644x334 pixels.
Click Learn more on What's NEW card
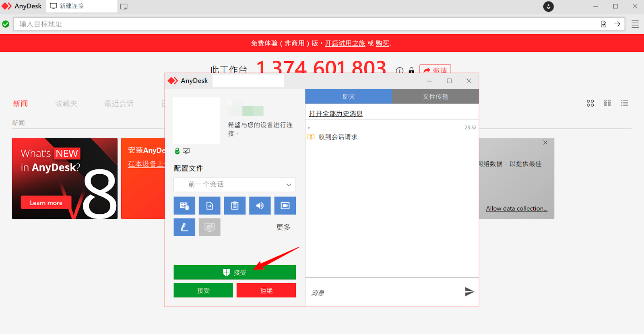coord(46,203)
